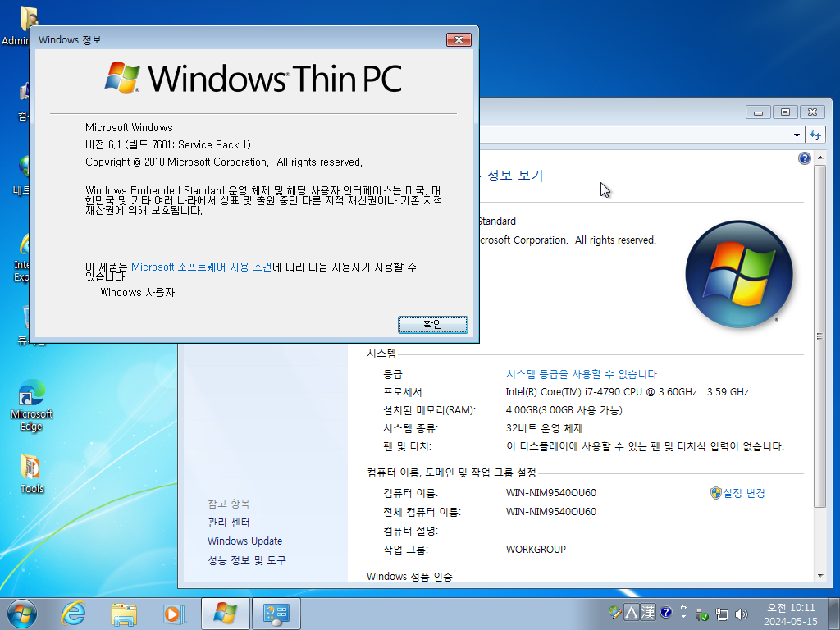The image size is (840, 630).
Task: Click 설정 변경 with the shield icon
Action: 737,493
